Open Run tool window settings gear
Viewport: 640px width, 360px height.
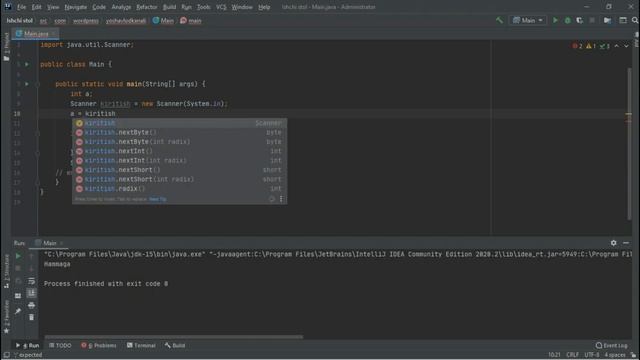(613, 243)
